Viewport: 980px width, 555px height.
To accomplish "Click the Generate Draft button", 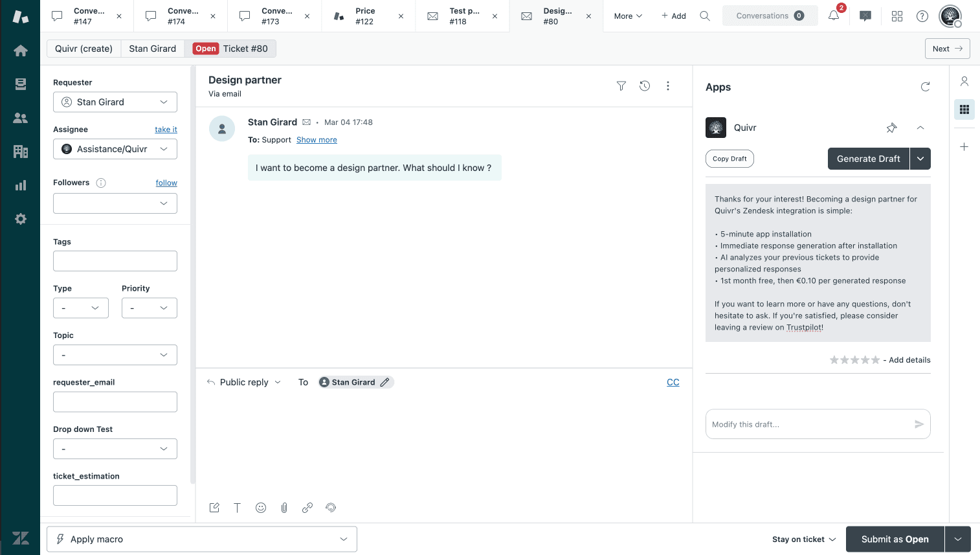I will pos(869,159).
